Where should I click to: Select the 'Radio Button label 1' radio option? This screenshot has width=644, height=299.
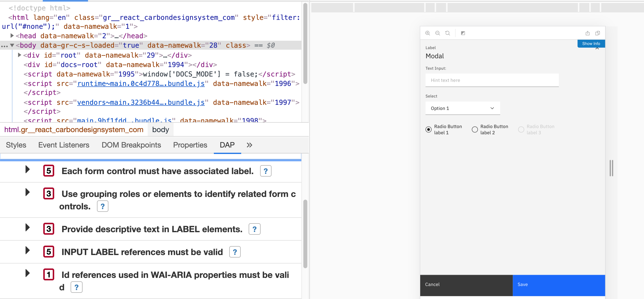point(428,129)
